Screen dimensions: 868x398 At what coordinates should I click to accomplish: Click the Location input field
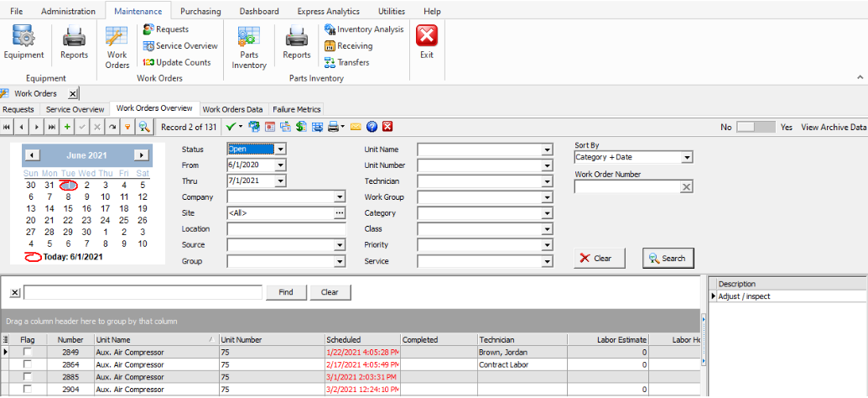click(286, 229)
